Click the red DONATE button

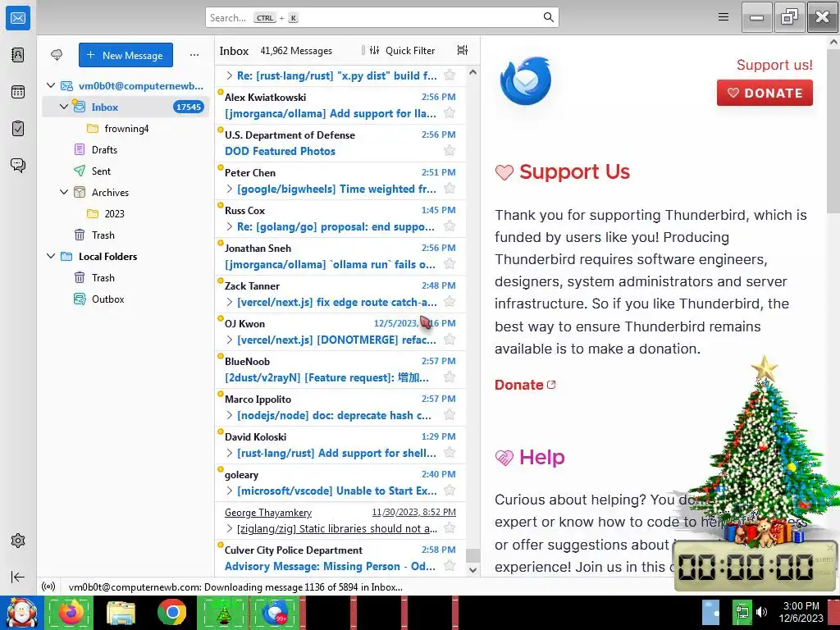765,93
